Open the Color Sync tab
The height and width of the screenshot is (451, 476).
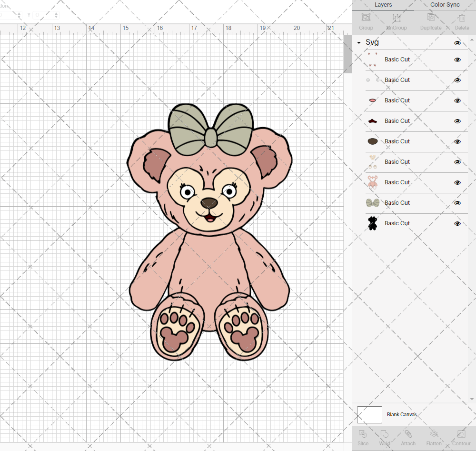pos(445,5)
